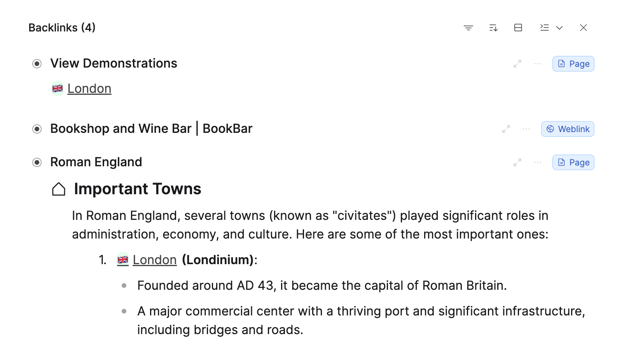Click the filter backlinks icon

click(468, 28)
